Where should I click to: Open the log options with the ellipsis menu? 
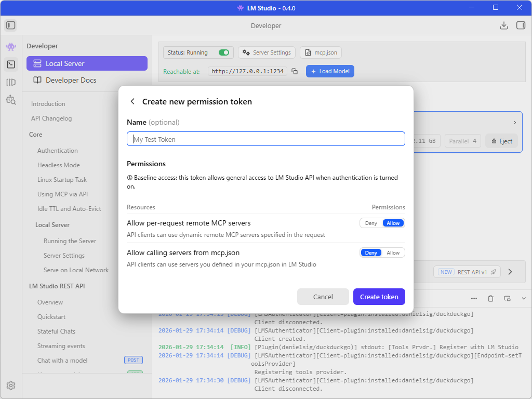(x=474, y=299)
